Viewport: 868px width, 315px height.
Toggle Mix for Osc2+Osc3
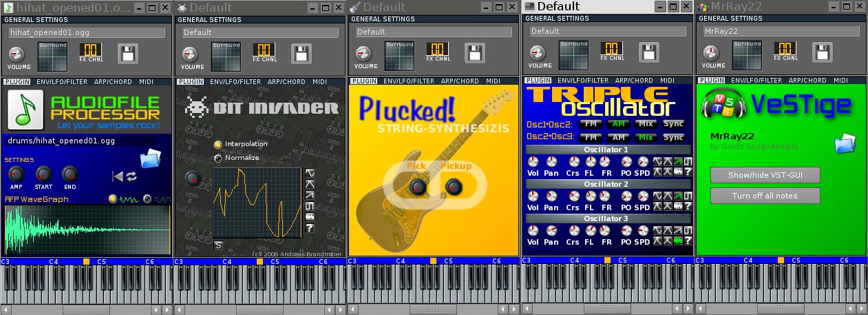click(645, 137)
